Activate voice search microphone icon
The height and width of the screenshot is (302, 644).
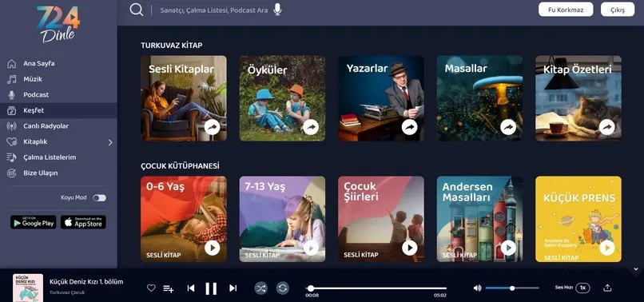277,10
